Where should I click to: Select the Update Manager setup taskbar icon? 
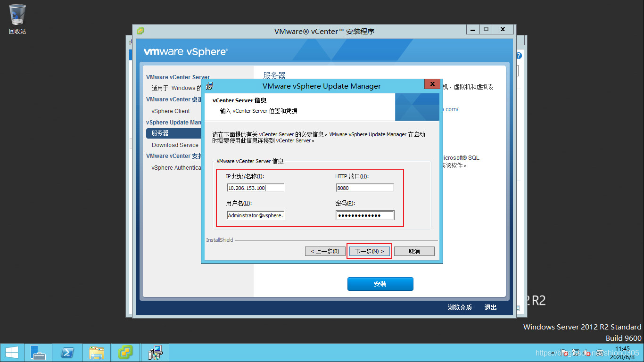(155, 353)
